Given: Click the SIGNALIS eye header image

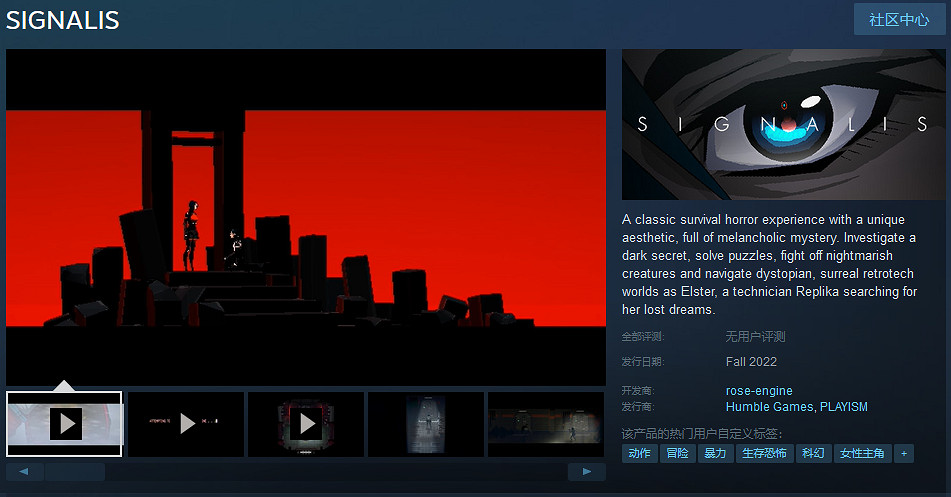Looking at the screenshot, I should click(x=784, y=125).
